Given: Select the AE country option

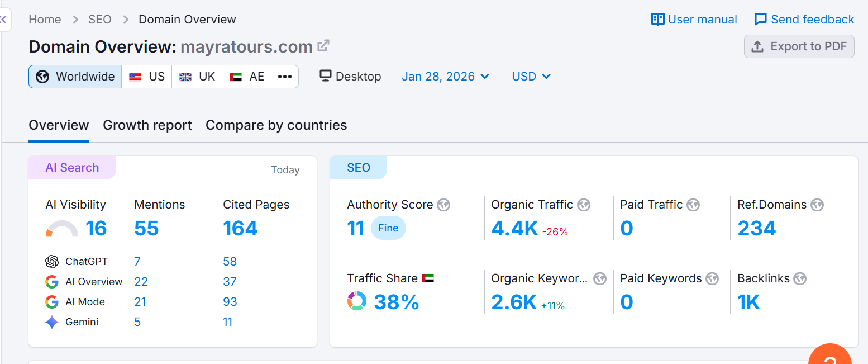Looking at the screenshot, I should [246, 76].
